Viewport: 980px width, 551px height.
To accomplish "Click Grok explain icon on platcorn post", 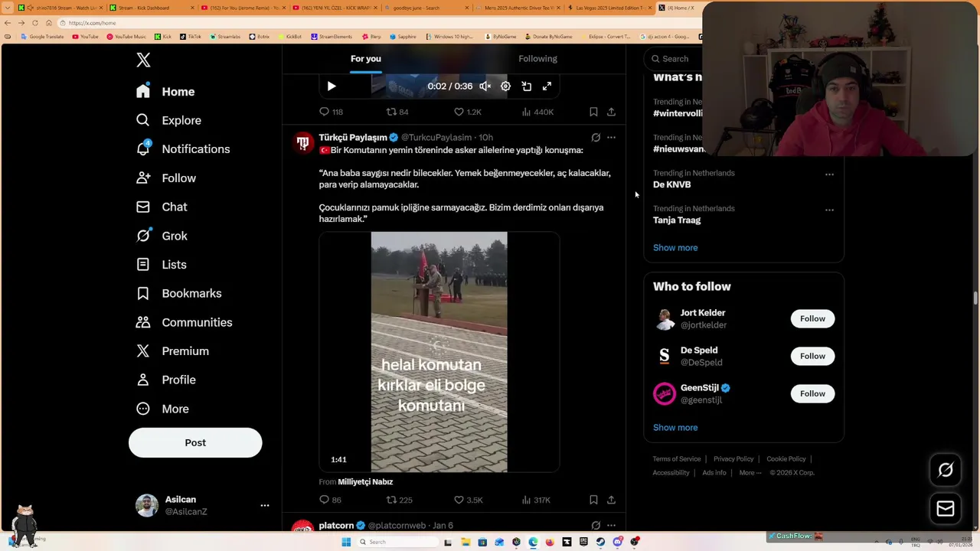I will click(596, 526).
